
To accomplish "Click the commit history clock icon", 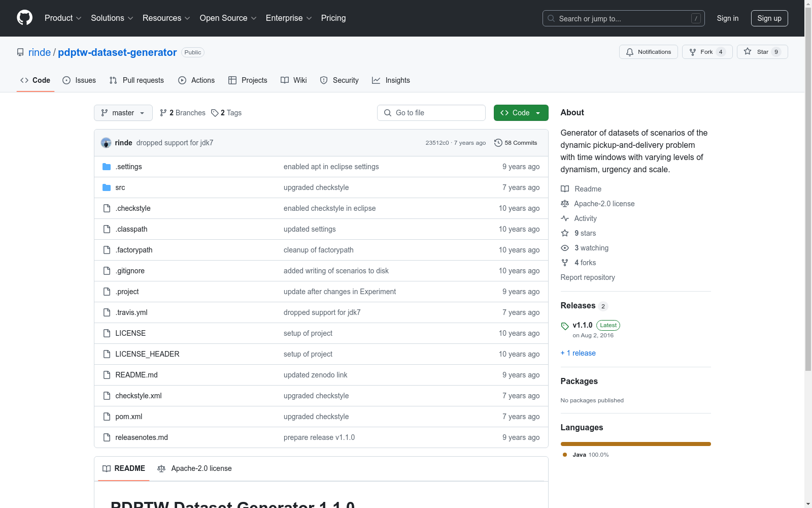I will 498,143.
